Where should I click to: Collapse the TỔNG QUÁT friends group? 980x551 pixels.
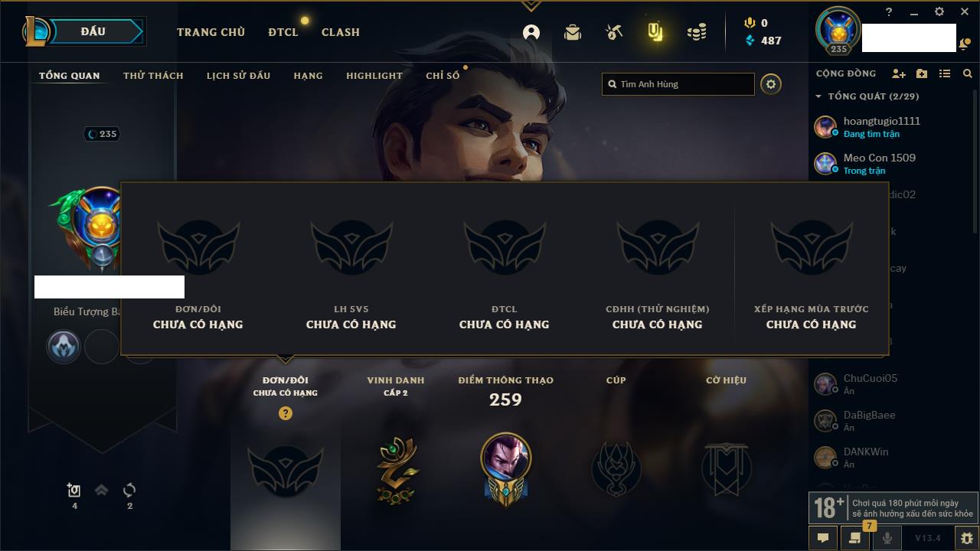click(x=818, y=96)
